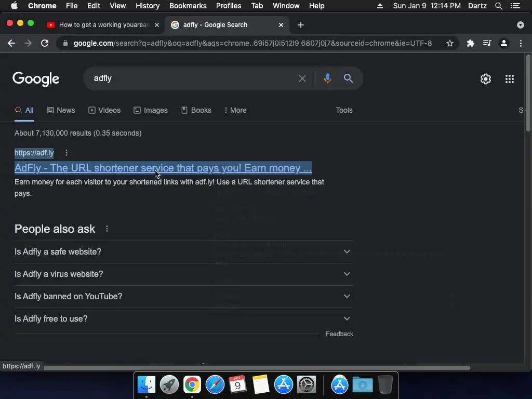Reload the current page
Image resolution: width=532 pixels, height=399 pixels.
(45, 43)
